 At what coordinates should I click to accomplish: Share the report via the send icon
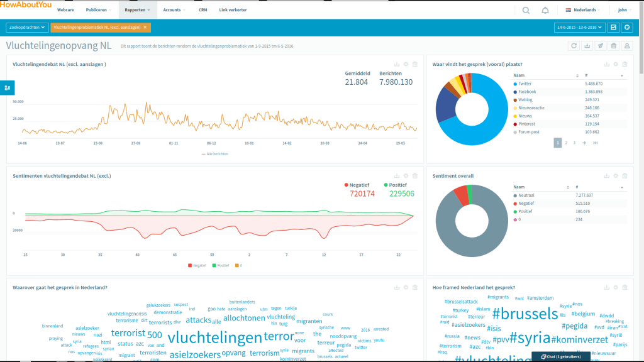click(601, 46)
